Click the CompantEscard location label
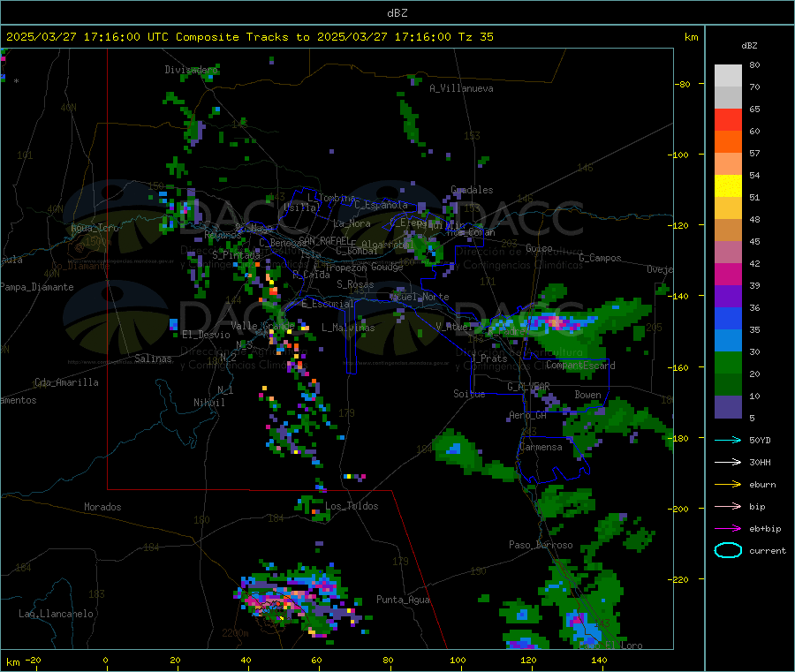This screenshot has height=672, width=795. tap(580, 365)
